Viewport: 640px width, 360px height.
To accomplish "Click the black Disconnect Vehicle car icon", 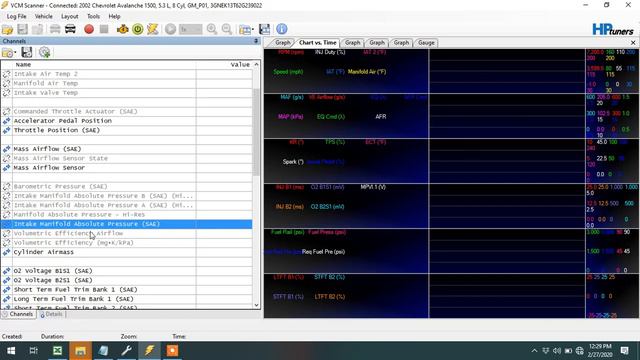I will 70,29.
